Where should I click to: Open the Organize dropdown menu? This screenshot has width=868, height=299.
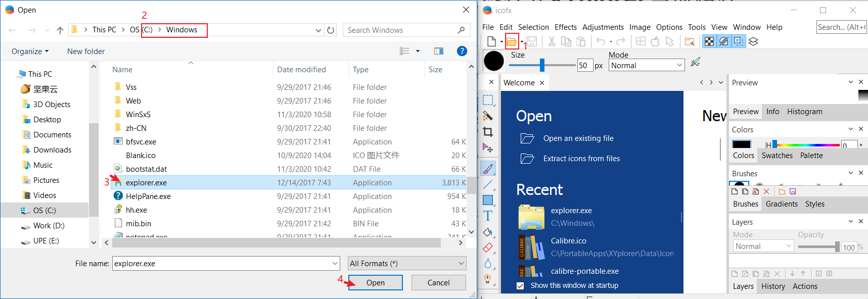pos(30,52)
